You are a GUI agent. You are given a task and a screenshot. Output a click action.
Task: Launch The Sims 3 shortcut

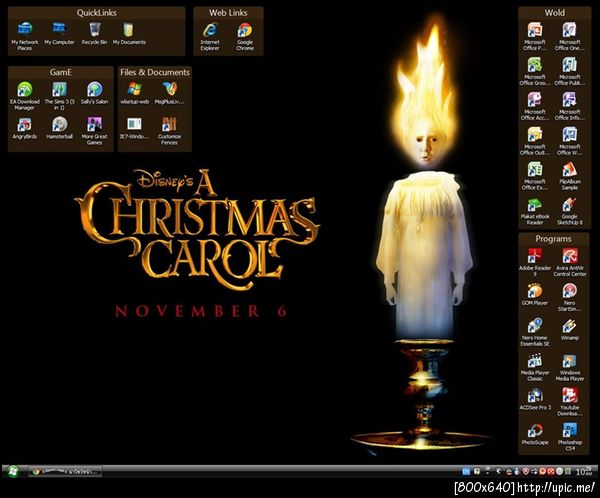tap(59, 96)
